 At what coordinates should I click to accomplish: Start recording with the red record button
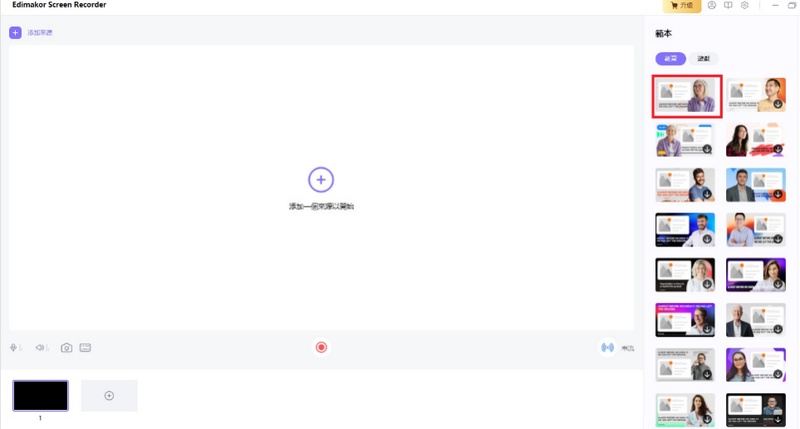[x=321, y=347]
